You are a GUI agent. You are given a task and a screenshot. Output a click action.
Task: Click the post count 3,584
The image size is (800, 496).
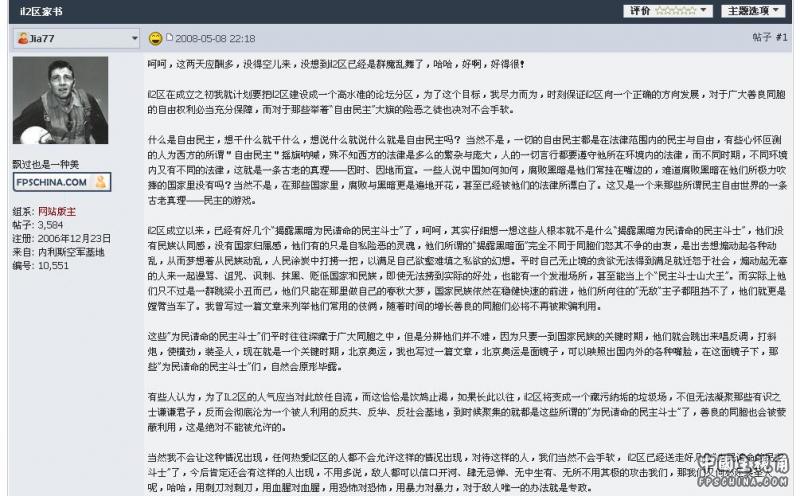[x=51, y=225]
